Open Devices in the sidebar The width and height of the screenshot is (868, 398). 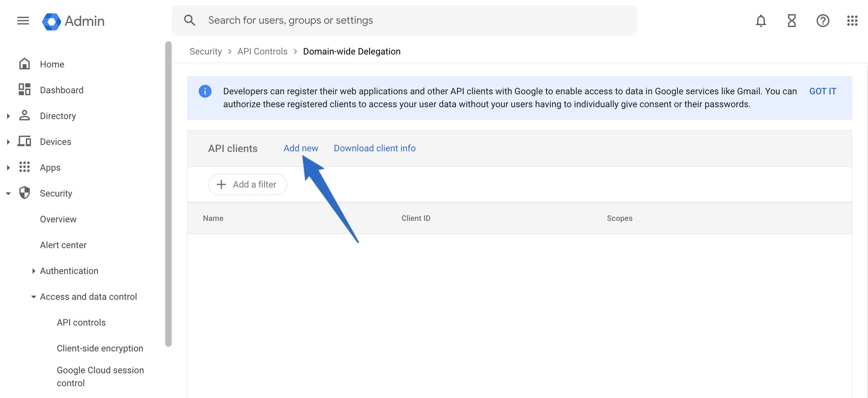[56, 142]
